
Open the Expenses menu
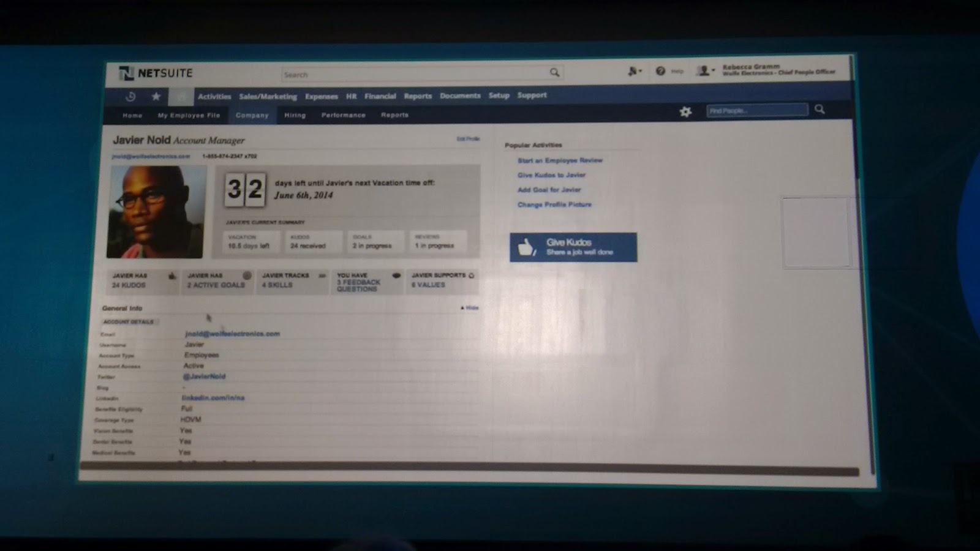tap(322, 97)
